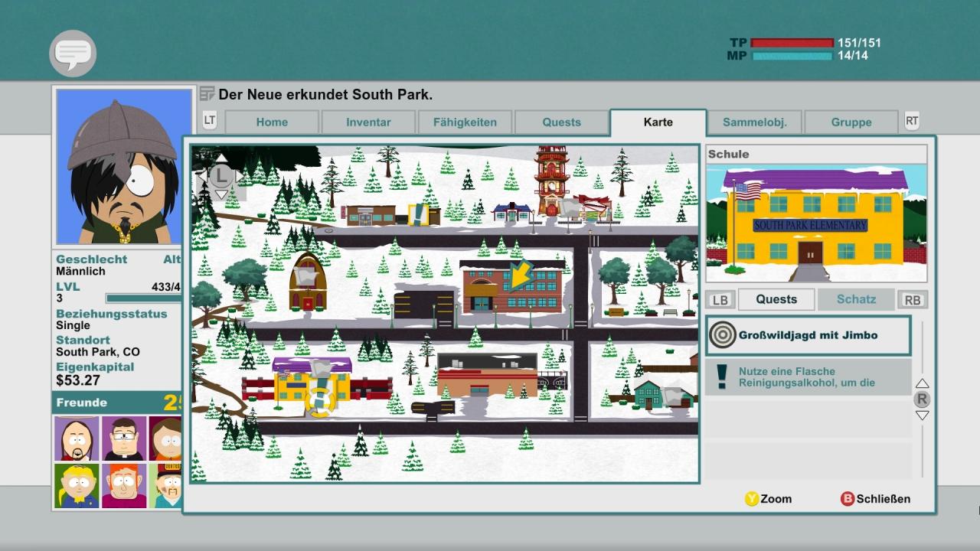Click the LB bumper button
This screenshot has width=980, height=551.
720,300
